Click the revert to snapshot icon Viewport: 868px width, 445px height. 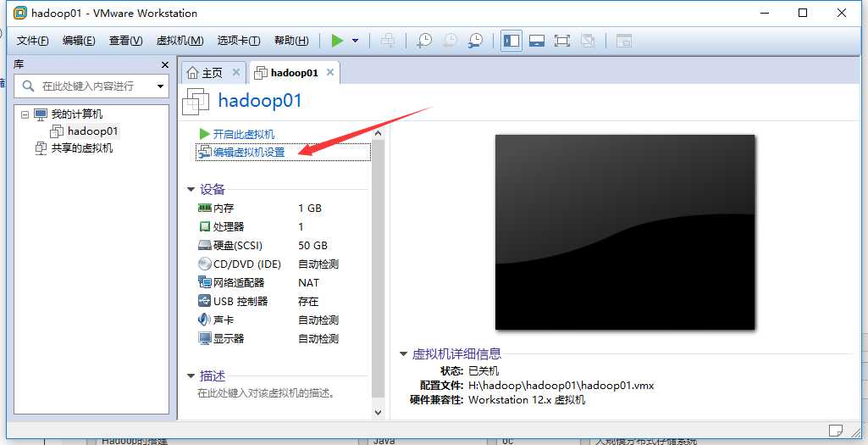pos(451,41)
